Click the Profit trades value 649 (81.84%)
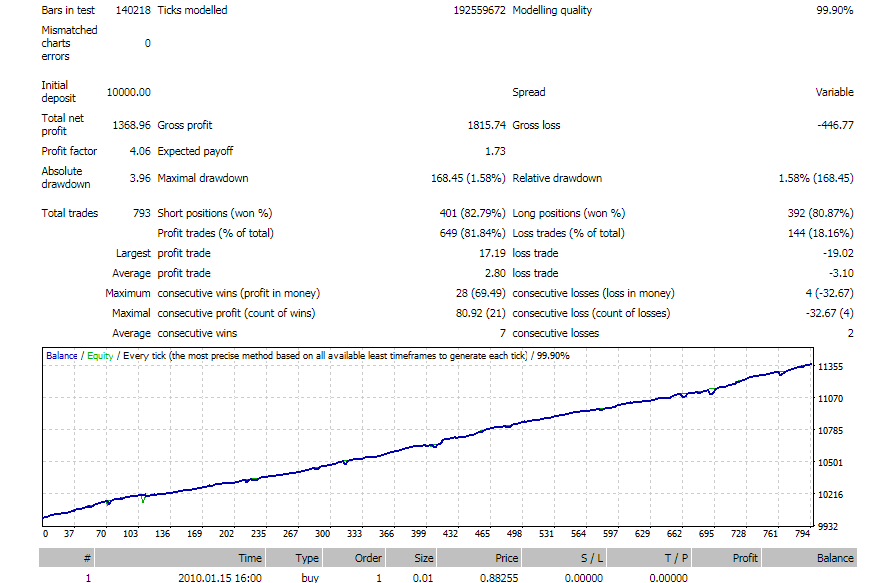 tap(473, 233)
